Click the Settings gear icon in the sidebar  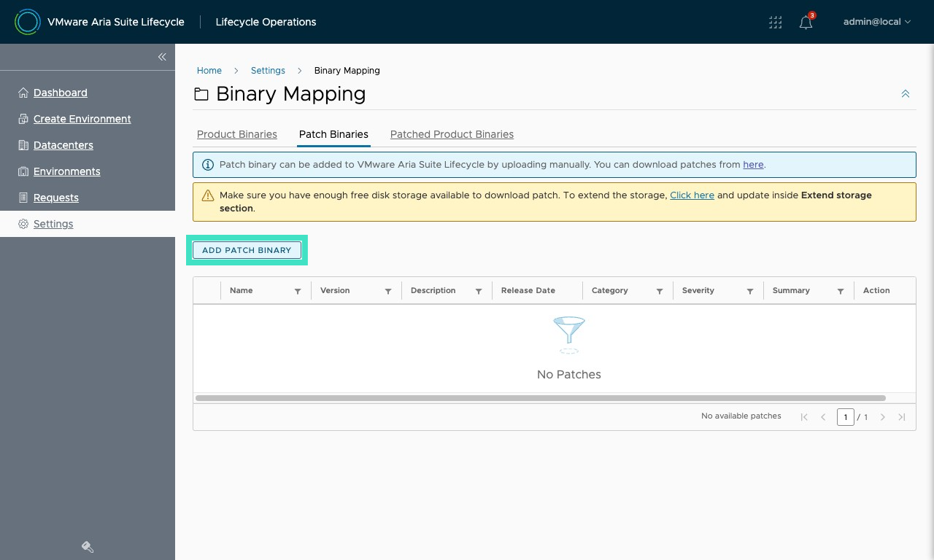(23, 224)
